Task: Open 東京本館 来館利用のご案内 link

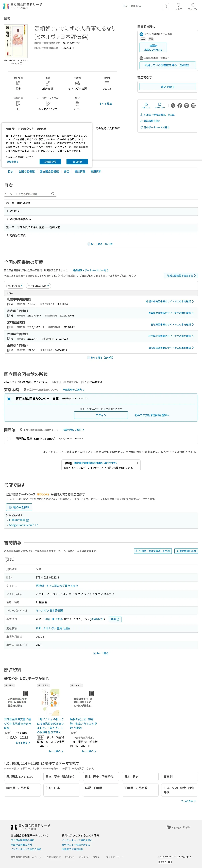Action: click(73, 389)
